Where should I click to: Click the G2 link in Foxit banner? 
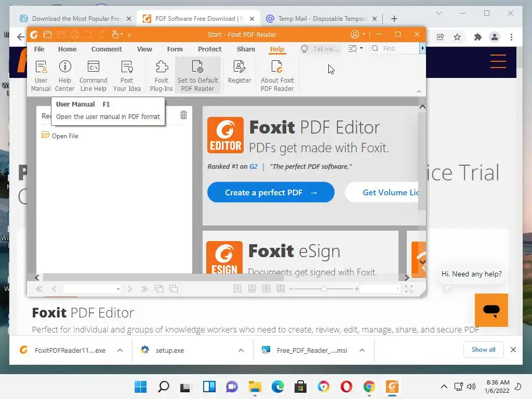click(x=254, y=167)
